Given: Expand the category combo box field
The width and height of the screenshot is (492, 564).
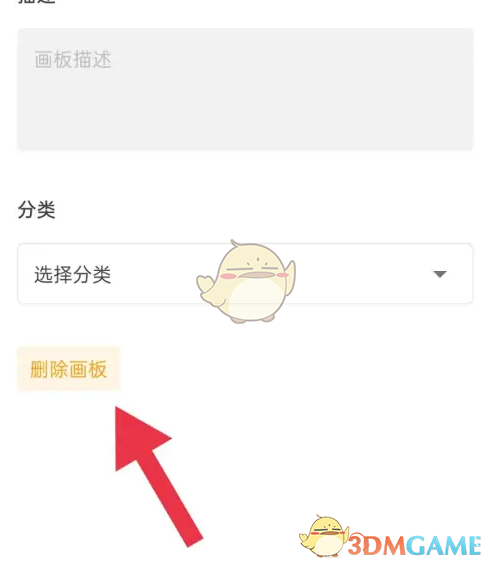Looking at the screenshot, I should coord(245,274).
